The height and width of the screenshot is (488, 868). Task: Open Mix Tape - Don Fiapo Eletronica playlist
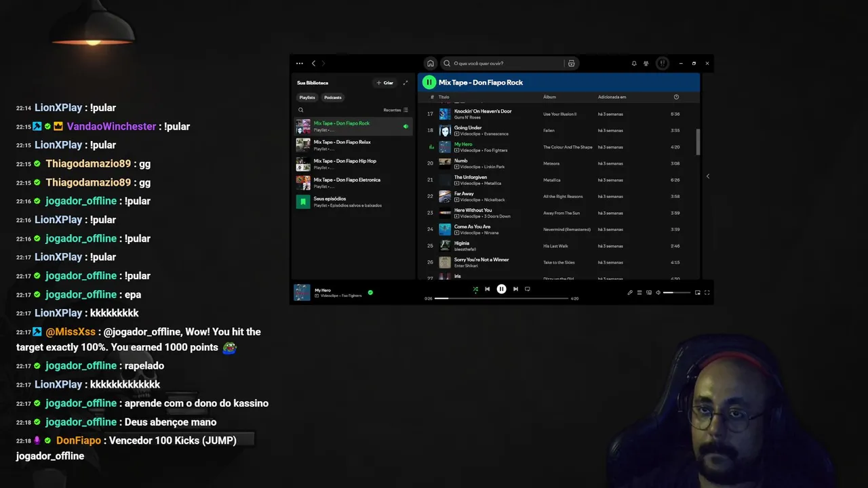click(x=353, y=183)
